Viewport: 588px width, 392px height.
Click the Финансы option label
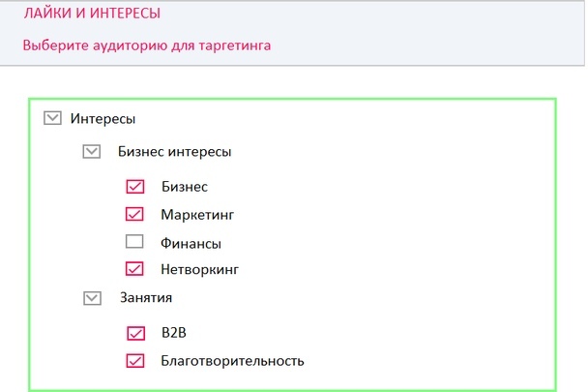[x=191, y=243]
